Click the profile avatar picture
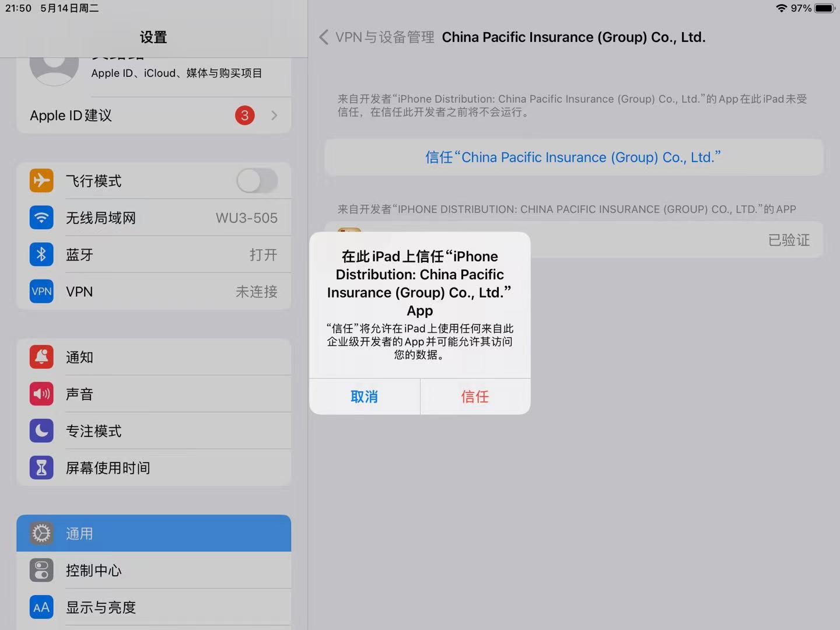 [54, 71]
